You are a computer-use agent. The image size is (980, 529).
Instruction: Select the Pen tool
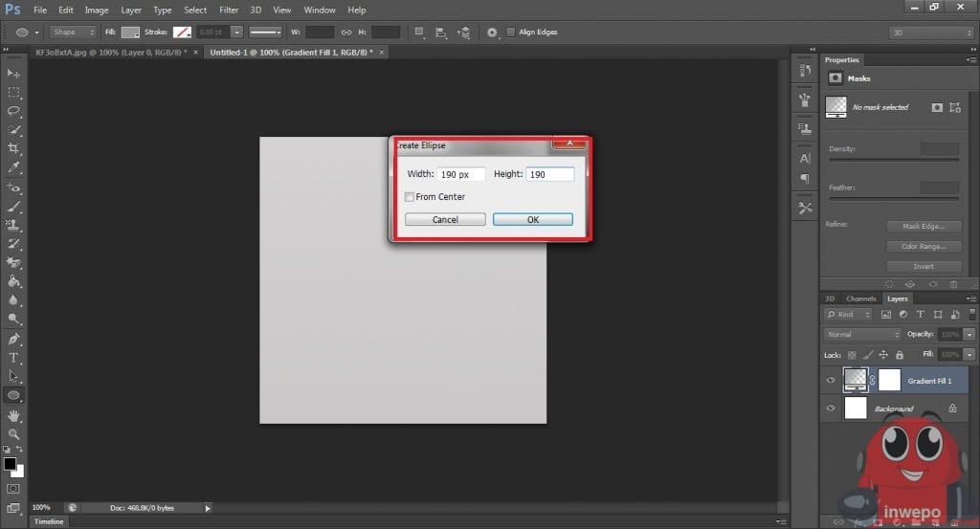coord(13,339)
